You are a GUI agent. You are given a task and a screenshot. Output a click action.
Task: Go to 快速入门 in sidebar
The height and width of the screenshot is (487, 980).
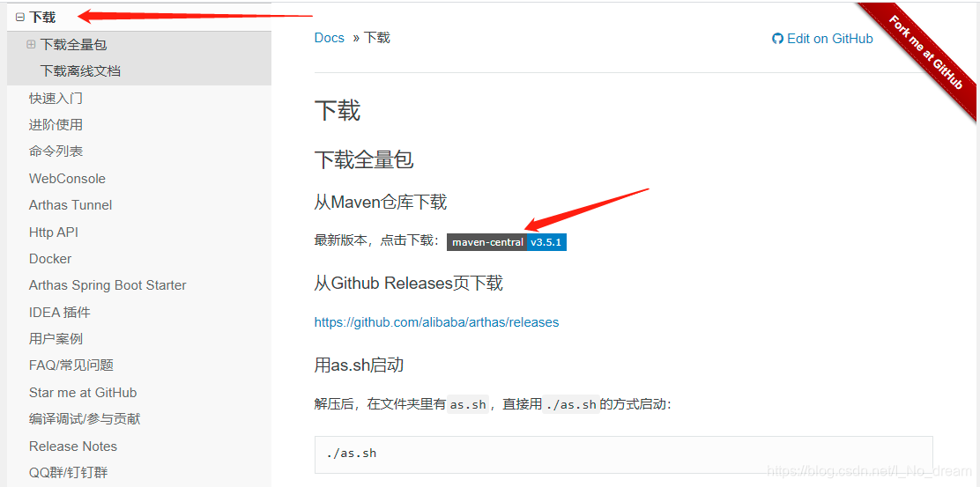pyautogui.click(x=56, y=98)
